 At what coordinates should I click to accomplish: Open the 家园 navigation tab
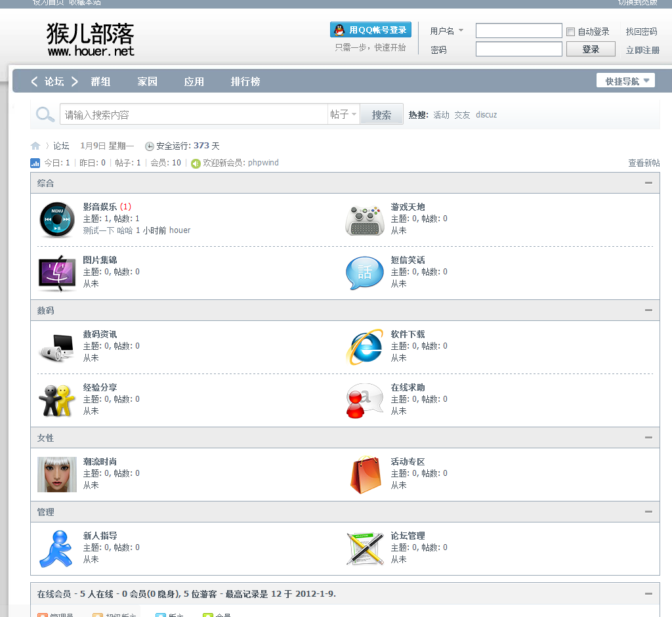pos(148,81)
